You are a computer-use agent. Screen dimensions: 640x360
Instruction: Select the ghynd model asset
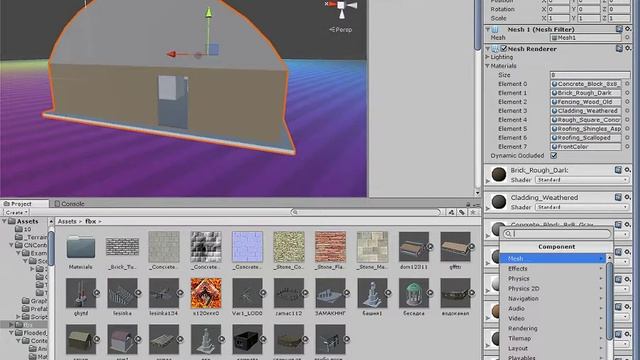click(80, 293)
